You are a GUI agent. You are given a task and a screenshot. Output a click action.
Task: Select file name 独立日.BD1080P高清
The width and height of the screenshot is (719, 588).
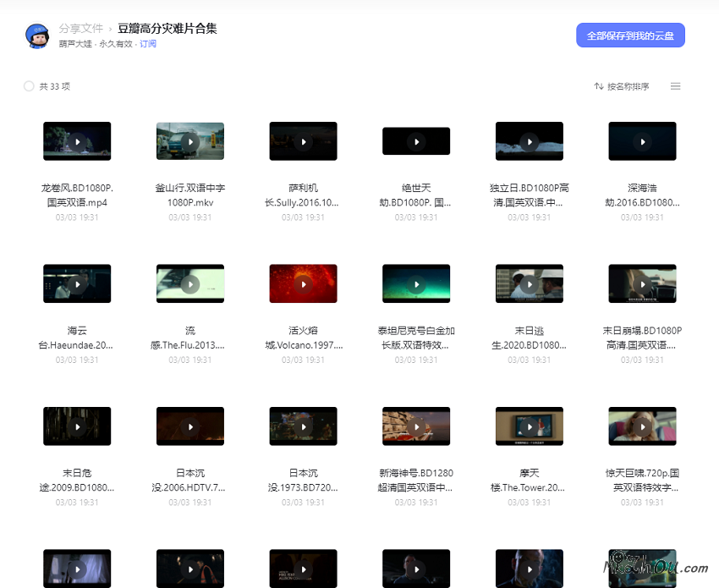coord(530,195)
